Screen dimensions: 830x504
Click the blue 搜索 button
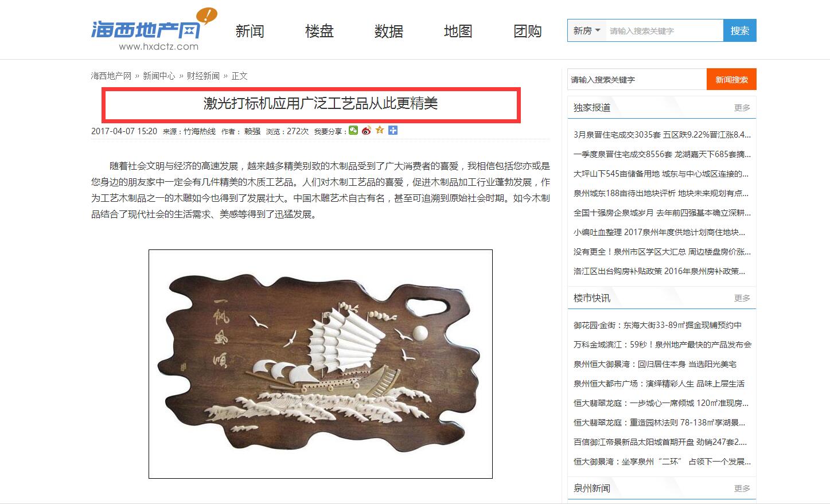pyautogui.click(x=740, y=30)
